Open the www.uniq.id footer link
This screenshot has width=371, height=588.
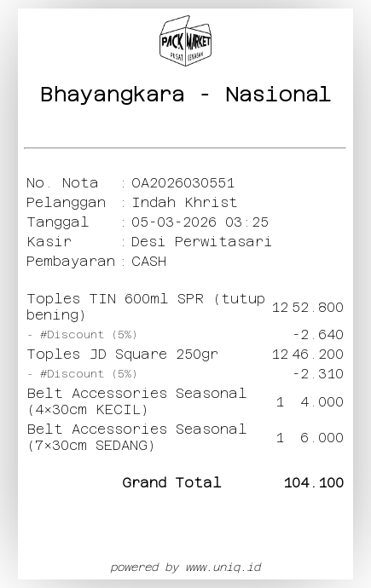223,567
